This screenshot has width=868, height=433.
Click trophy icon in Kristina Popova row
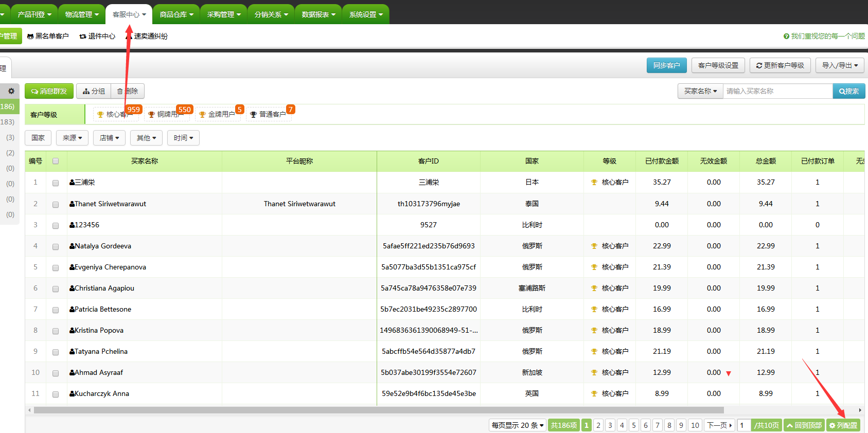[x=594, y=331]
